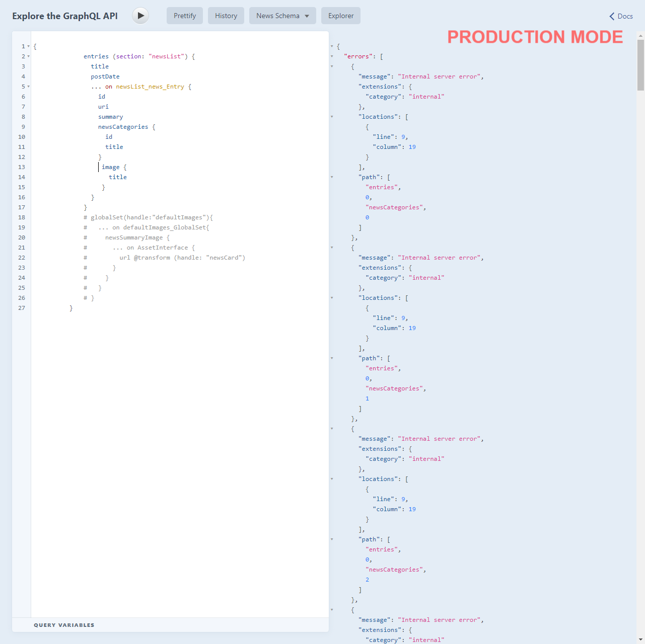Open the Explorer panel
The height and width of the screenshot is (644, 645).
340,16
